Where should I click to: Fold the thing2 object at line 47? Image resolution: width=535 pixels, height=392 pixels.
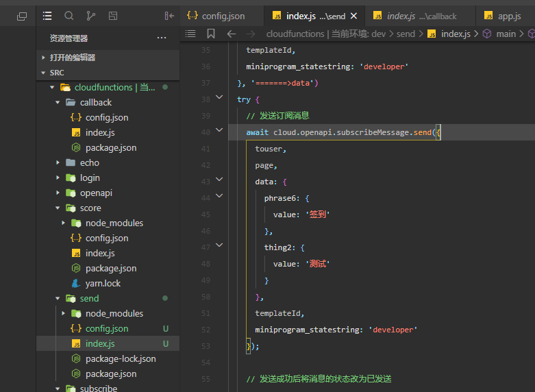point(219,245)
